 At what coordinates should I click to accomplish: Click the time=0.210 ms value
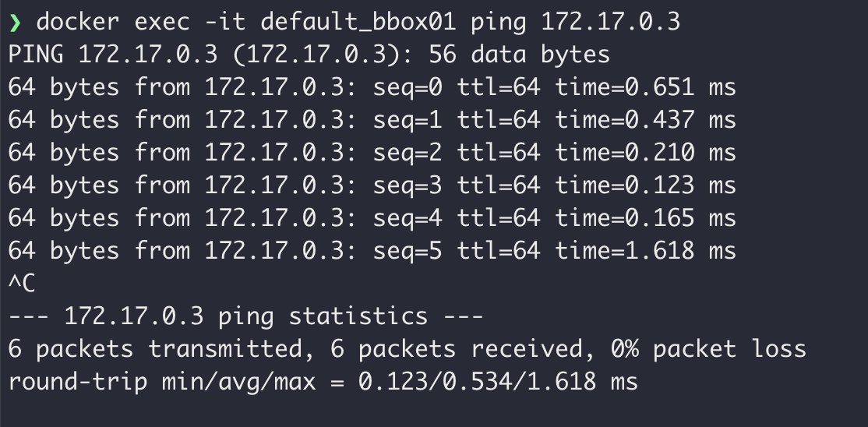click(x=645, y=154)
